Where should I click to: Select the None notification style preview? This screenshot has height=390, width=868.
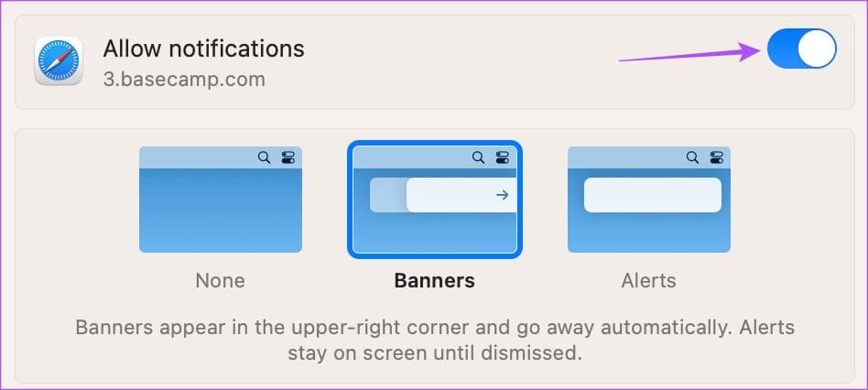221,200
